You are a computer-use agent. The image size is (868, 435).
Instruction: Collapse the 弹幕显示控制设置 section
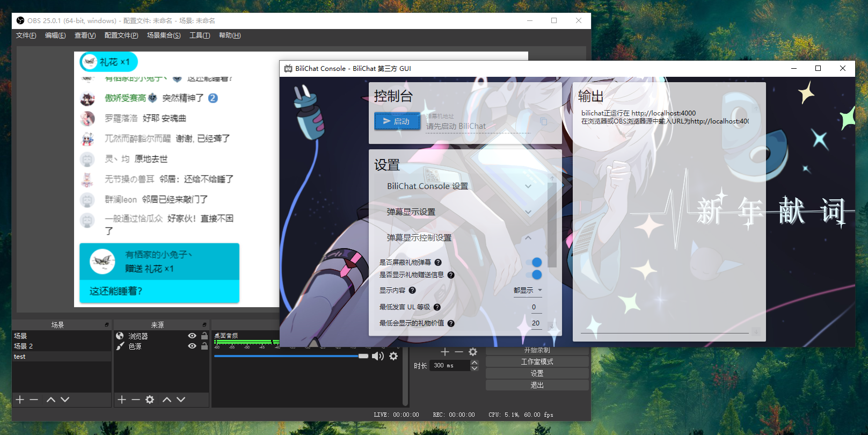(461, 238)
